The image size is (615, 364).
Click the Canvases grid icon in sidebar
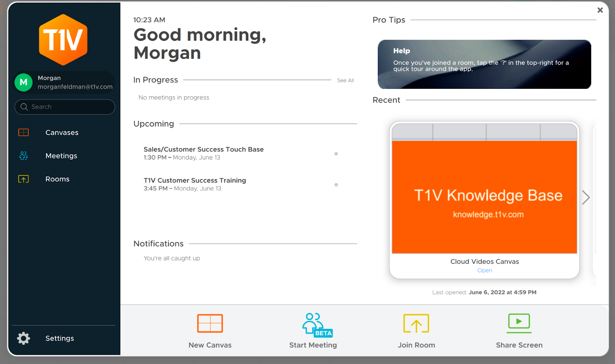[x=23, y=132]
